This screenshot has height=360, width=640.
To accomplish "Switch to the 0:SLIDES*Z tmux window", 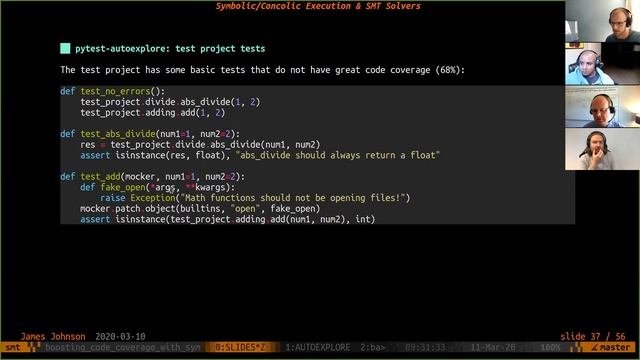I will 240,347.
